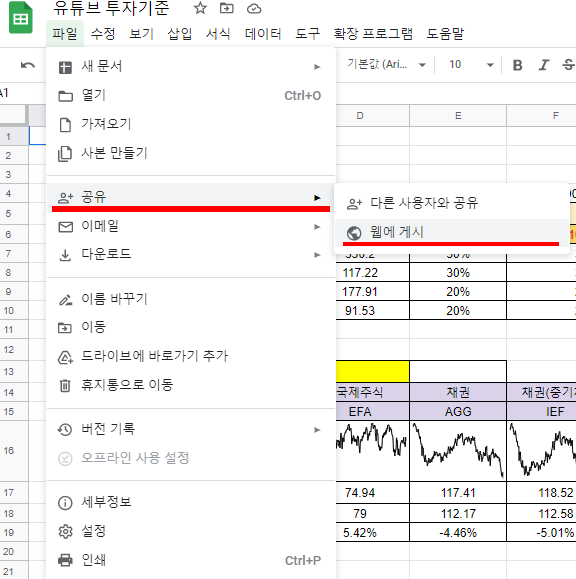Expand the 다운로드 submenu arrow

tap(317, 255)
